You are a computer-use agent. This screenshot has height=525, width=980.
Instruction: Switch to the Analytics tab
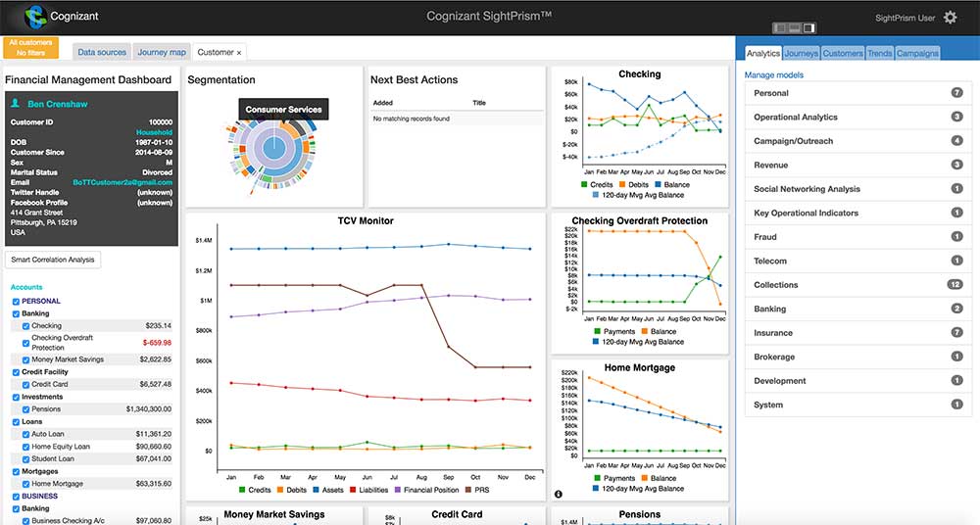(x=763, y=53)
